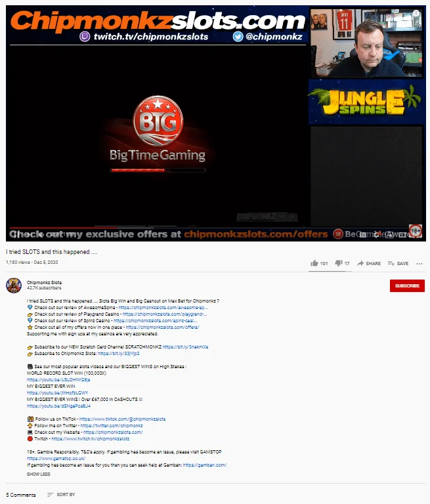Screen dimensions: 430x504
Task: Open the three-dot more actions menu
Action: pos(419,264)
